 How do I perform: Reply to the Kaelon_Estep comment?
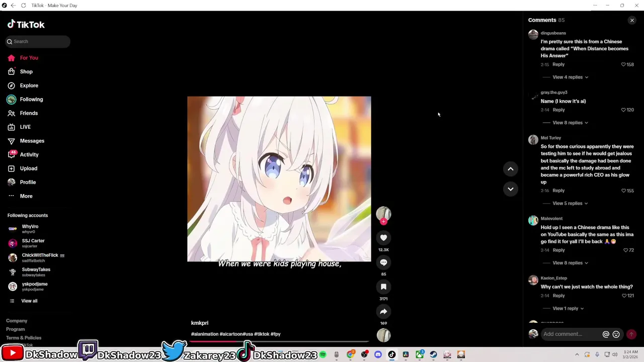point(558,296)
